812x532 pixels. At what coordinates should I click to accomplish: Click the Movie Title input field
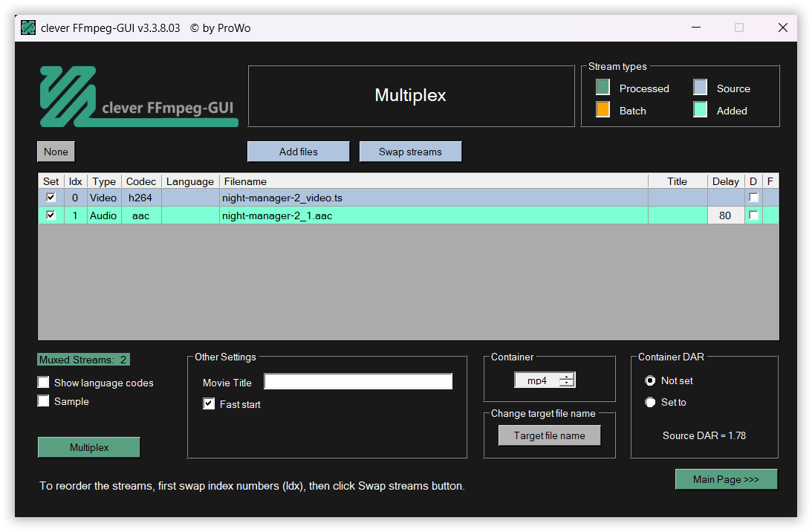tap(358, 381)
